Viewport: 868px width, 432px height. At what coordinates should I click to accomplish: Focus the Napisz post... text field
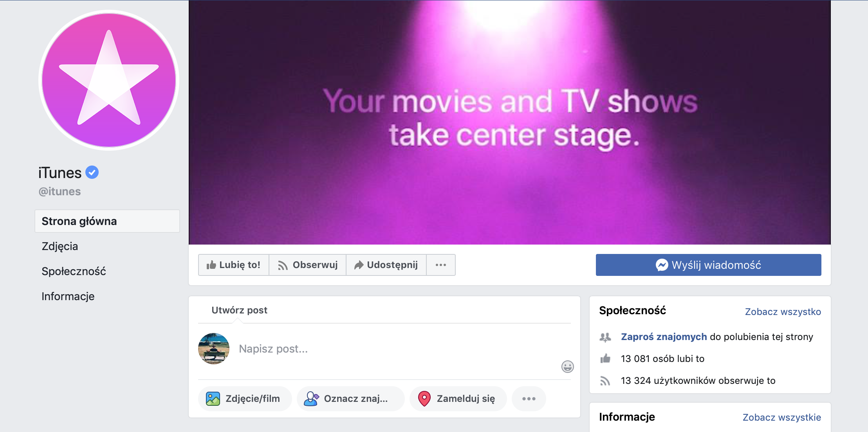point(395,349)
